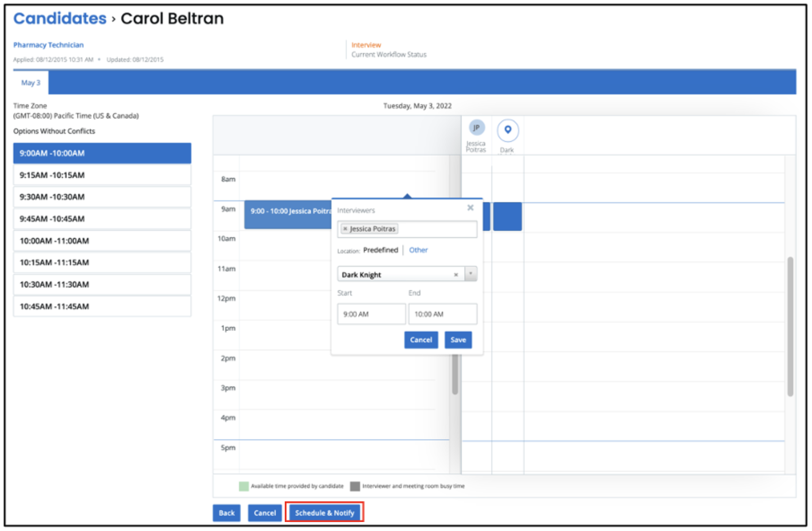Viewport: 812px width, 531px height.
Task: Switch to the May 3 tab
Action: [x=31, y=83]
